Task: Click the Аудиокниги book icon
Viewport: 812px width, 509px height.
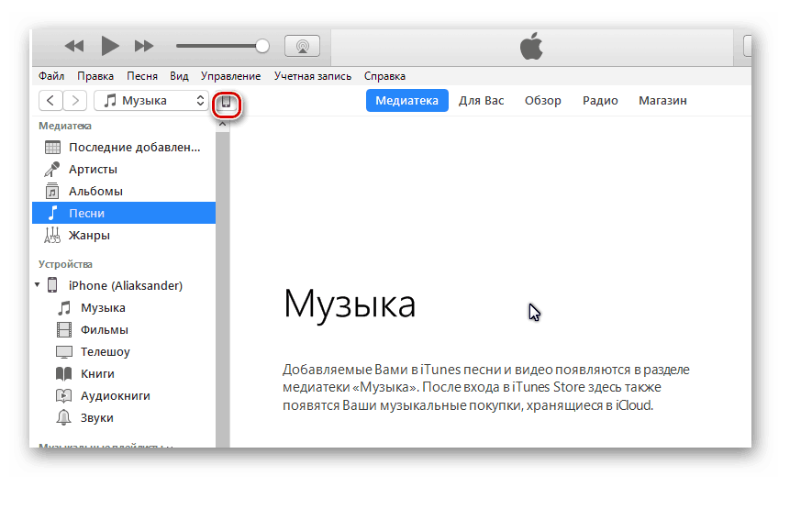Action: tap(63, 396)
